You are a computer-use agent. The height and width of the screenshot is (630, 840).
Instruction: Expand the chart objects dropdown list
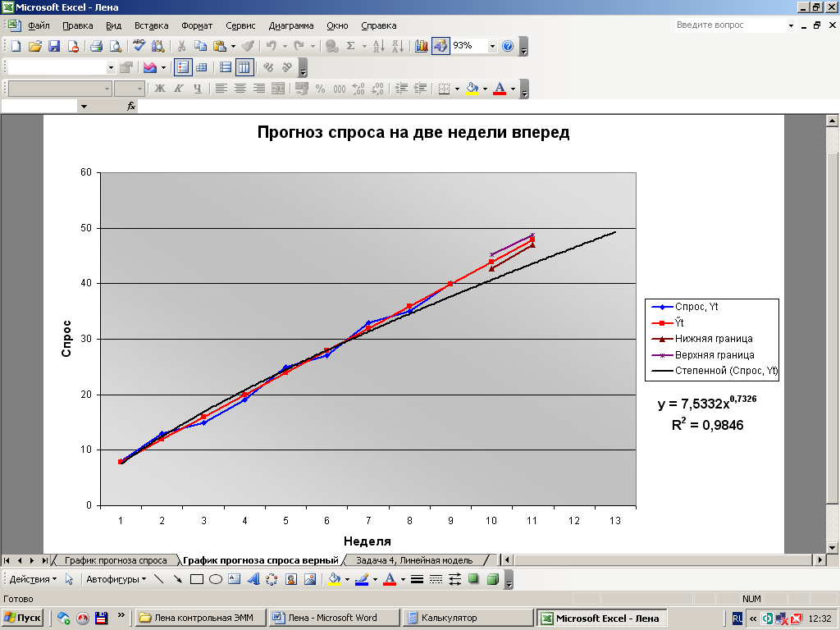(x=111, y=67)
